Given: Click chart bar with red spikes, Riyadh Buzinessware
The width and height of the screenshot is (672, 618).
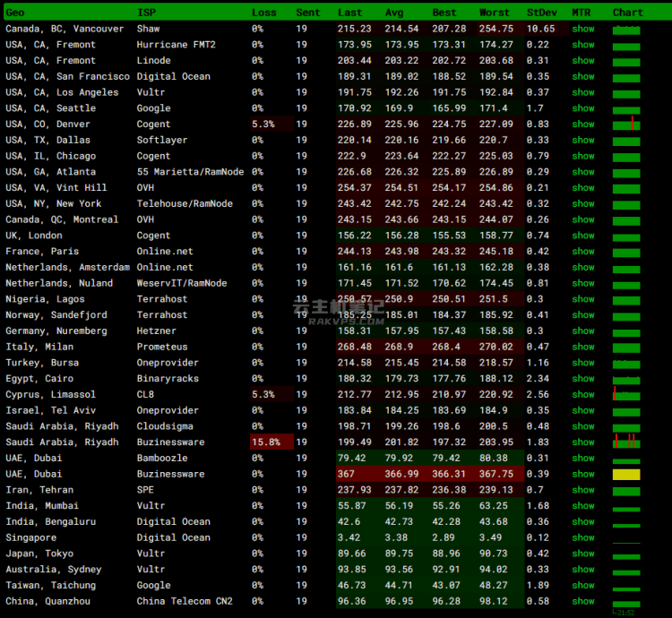Looking at the screenshot, I should tap(626, 442).
